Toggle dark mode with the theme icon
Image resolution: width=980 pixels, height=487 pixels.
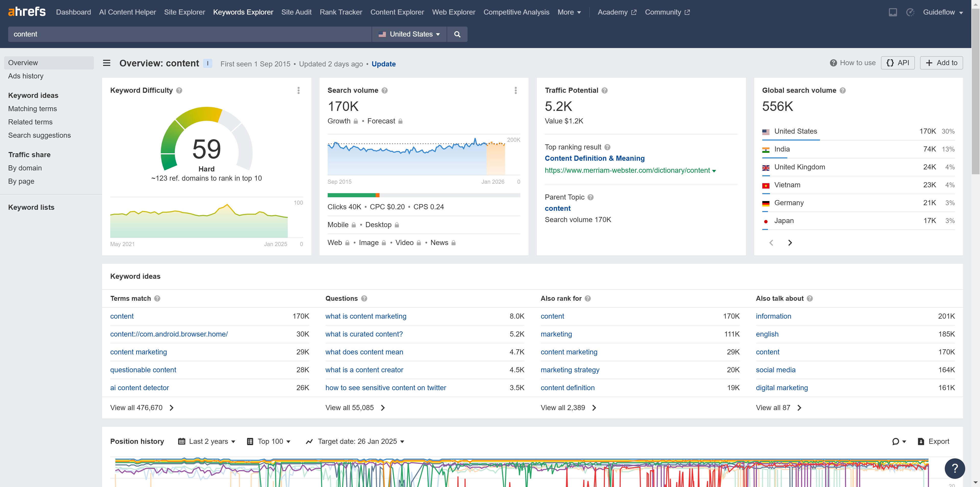click(910, 12)
